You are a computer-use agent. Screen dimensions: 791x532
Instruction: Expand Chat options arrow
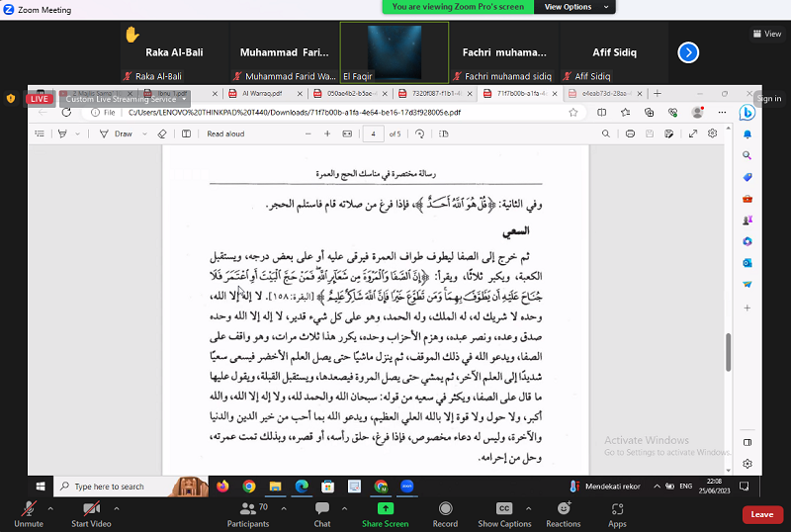[344, 508]
